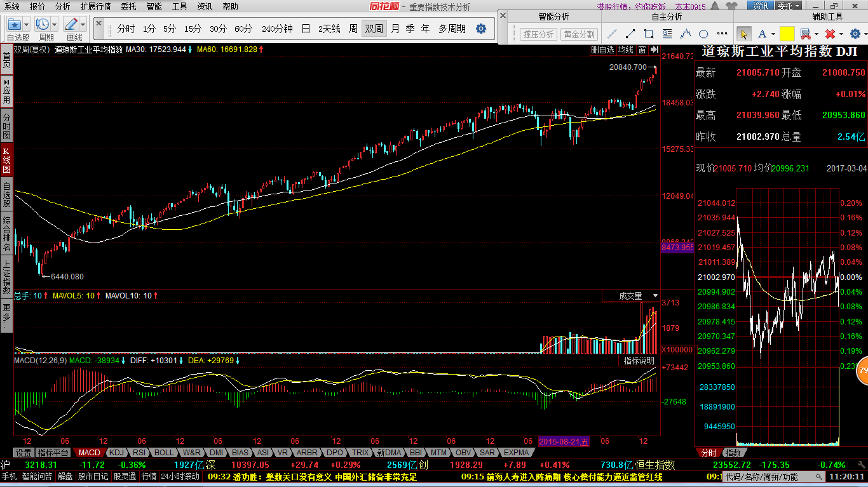Open the 系统 menu

[x=12, y=6]
